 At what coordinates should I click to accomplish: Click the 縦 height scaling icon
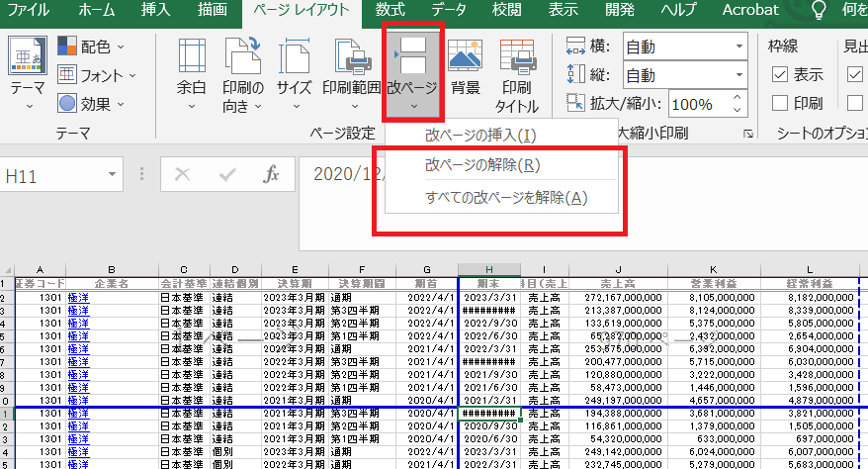[575, 74]
